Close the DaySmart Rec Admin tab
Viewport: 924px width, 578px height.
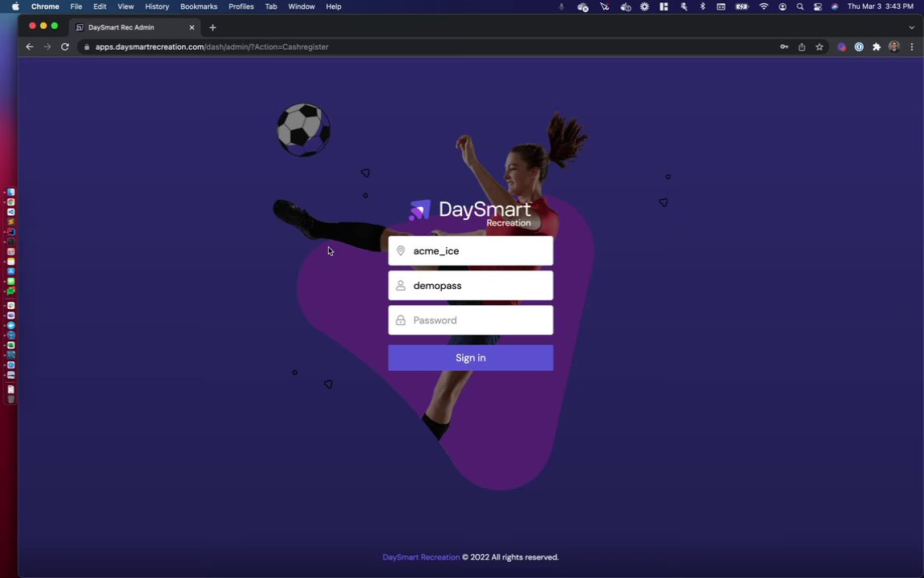coord(192,27)
